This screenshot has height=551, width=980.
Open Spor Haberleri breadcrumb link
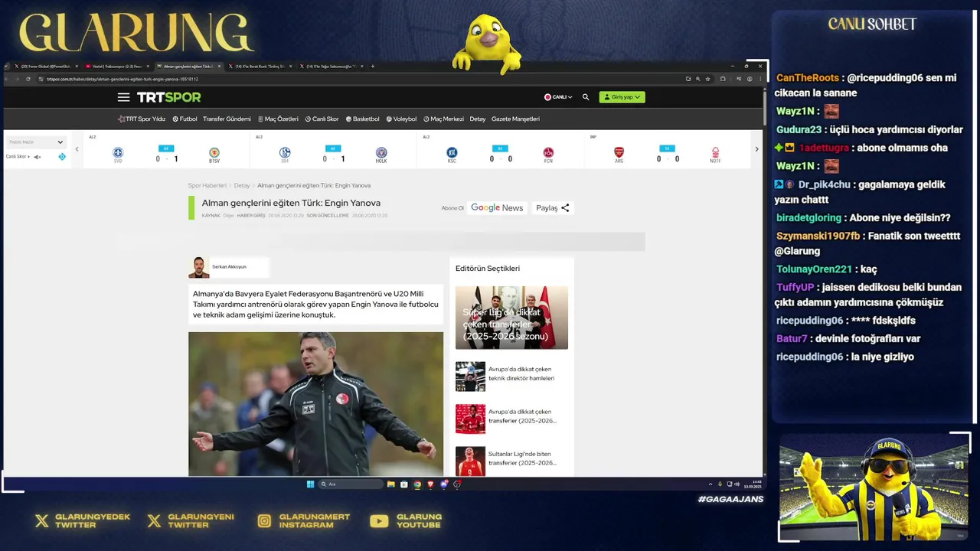click(x=207, y=185)
